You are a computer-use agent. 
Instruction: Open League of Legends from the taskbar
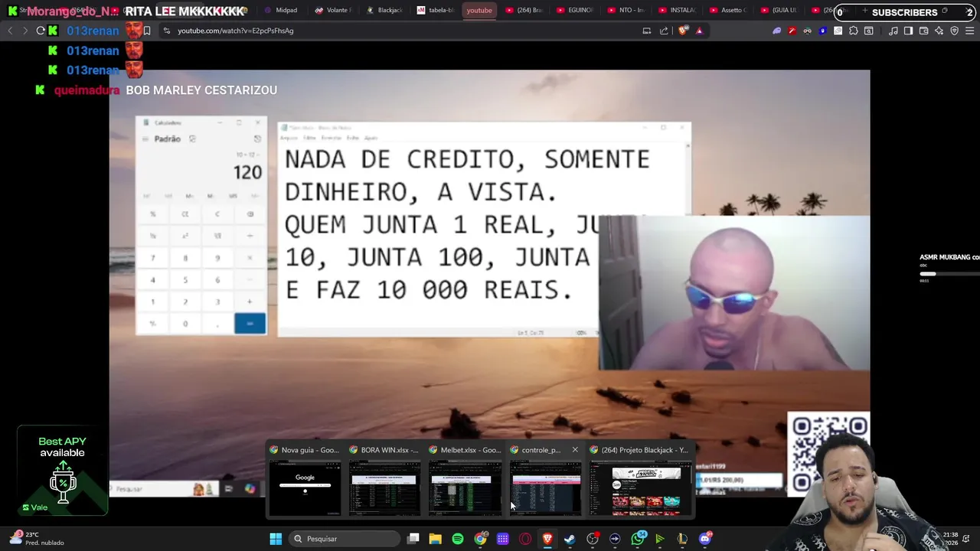[682, 539]
